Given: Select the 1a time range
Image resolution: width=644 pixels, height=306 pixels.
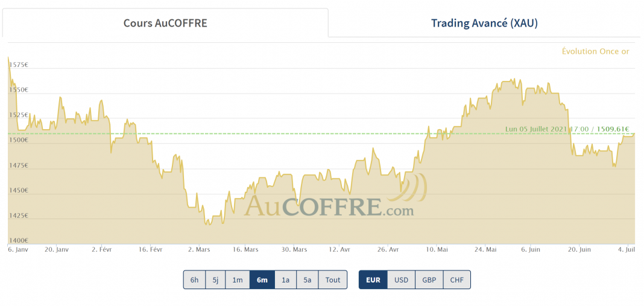Looking at the screenshot, I should point(285,279).
